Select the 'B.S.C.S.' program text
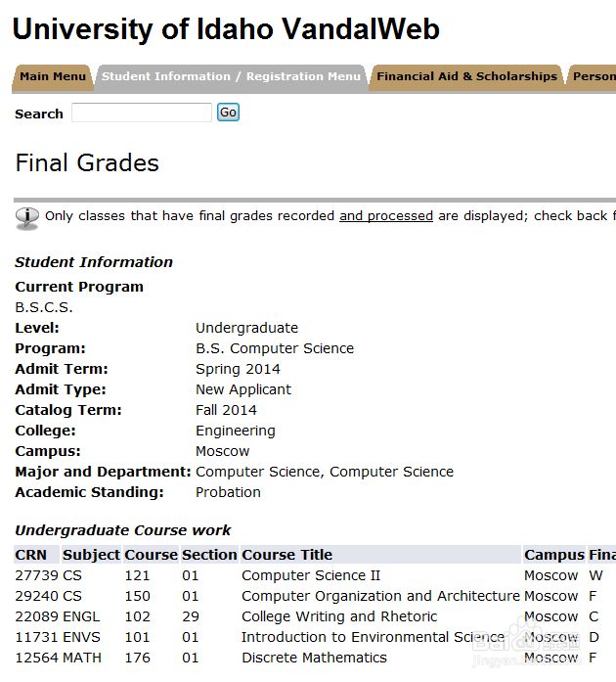Viewport: 616px width, 682px height. [44, 307]
